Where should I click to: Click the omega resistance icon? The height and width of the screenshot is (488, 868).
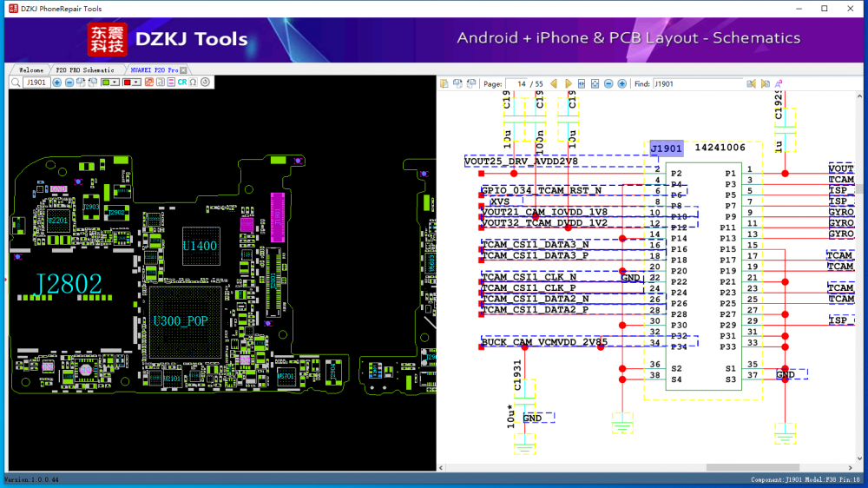(193, 82)
